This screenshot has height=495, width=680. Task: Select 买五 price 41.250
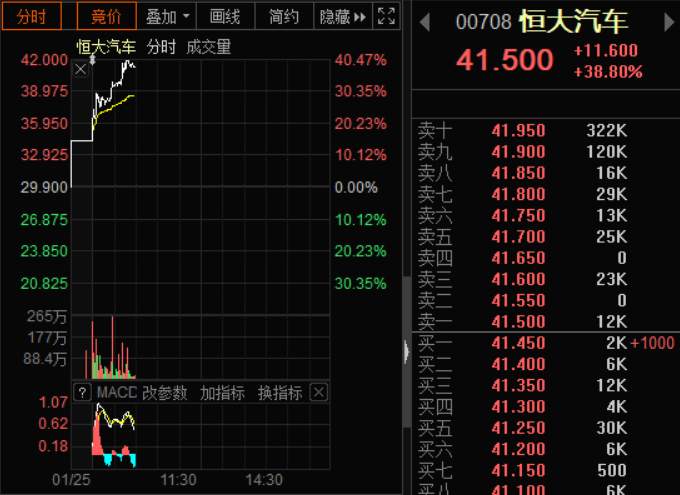[x=518, y=428]
